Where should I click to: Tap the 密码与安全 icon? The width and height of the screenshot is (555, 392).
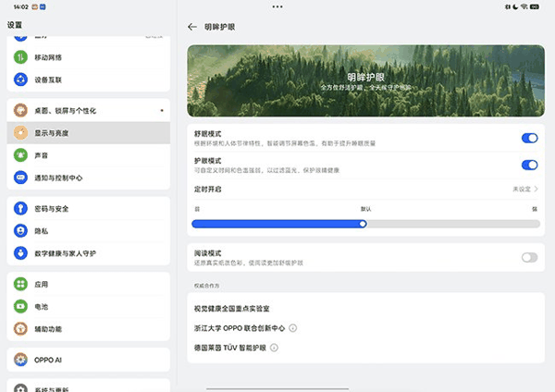(19, 209)
